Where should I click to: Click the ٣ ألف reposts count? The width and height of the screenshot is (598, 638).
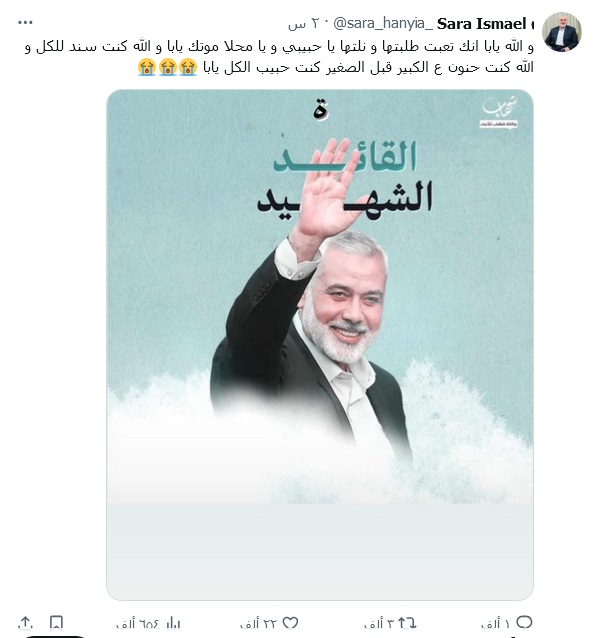click(x=379, y=623)
